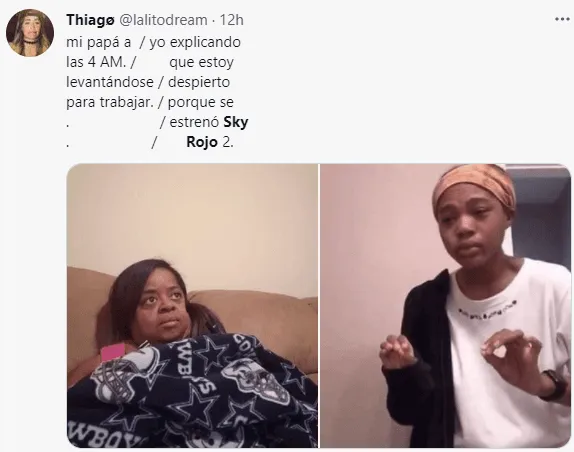Click the tweet text 'yo explicando'
574x452 pixels.
coord(195,42)
